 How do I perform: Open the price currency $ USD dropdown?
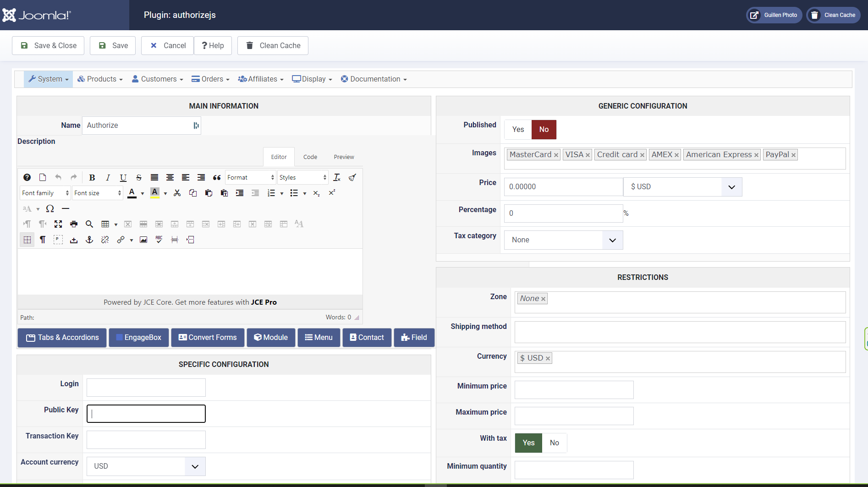click(682, 187)
